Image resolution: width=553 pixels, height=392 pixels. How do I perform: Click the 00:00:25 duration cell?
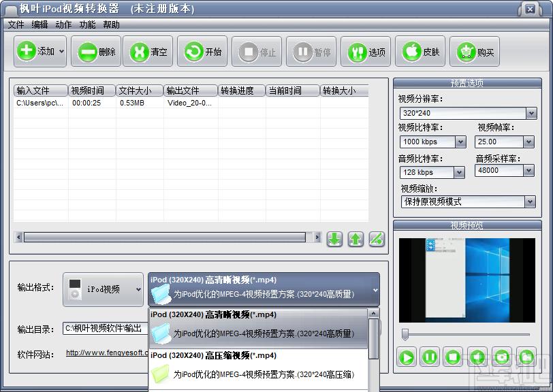coord(86,103)
